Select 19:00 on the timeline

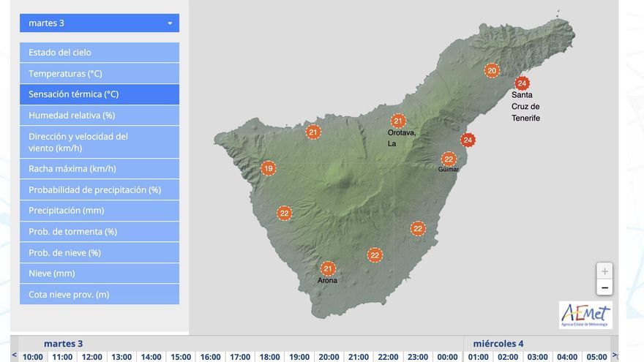click(299, 357)
